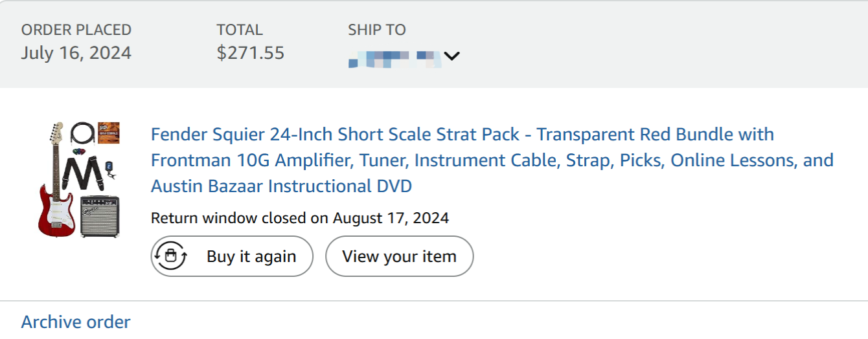Viewport: 868px width, 339px height.
Task: Click the TOTAL heading label
Action: 240,30
